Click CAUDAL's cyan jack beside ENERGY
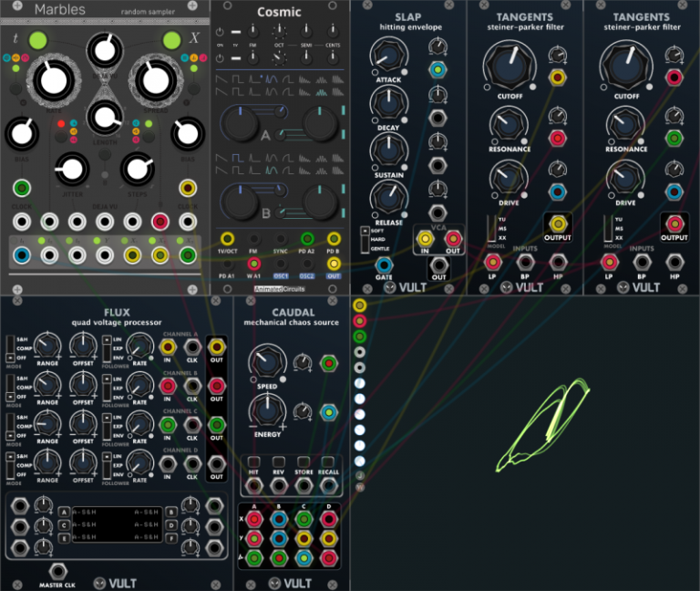Image resolution: width=700 pixels, height=591 pixels. click(x=328, y=412)
